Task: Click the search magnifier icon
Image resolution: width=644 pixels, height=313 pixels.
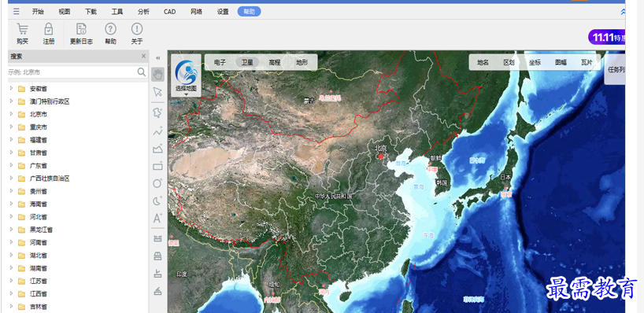Action: pyautogui.click(x=141, y=72)
